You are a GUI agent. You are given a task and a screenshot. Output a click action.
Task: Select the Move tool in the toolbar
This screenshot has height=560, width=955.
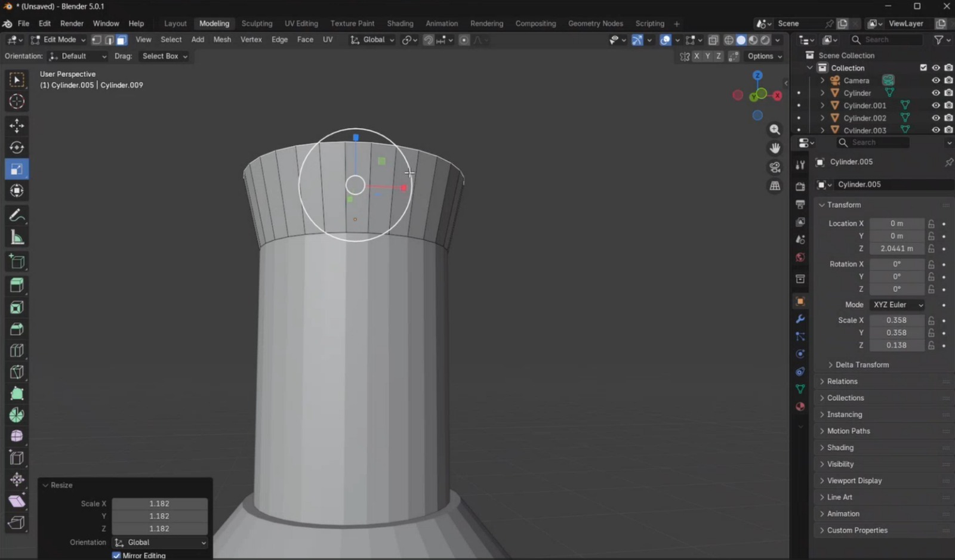[x=16, y=125]
